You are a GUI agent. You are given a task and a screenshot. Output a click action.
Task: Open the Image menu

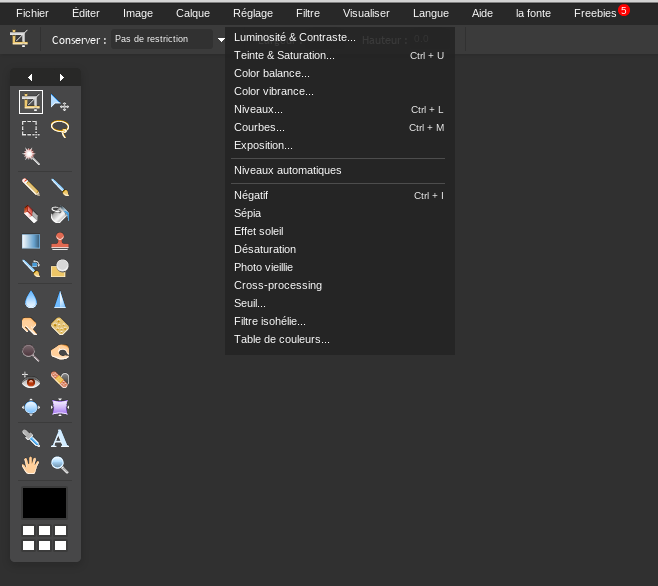[x=138, y=13]
